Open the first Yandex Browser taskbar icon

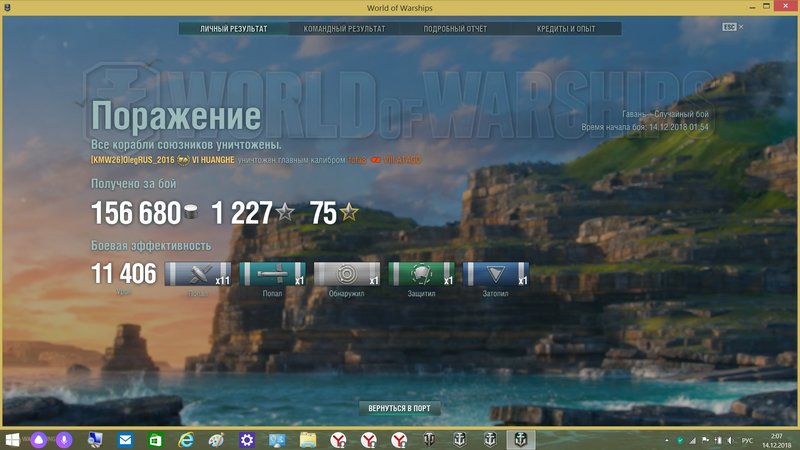tap(338, 440)
